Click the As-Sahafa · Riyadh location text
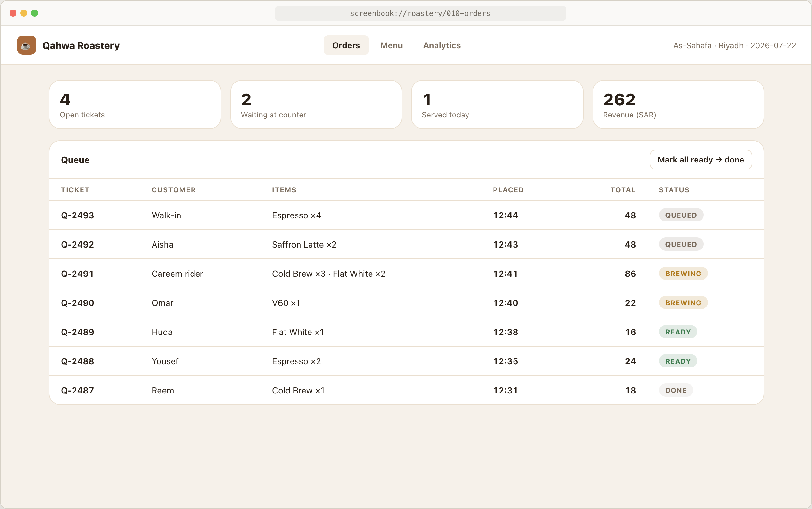The height and width of the screenshot is (509, 812). coord(708,45)
